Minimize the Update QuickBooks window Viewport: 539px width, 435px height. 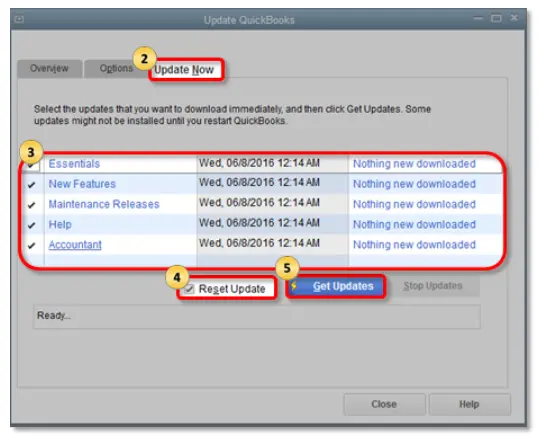478,18
